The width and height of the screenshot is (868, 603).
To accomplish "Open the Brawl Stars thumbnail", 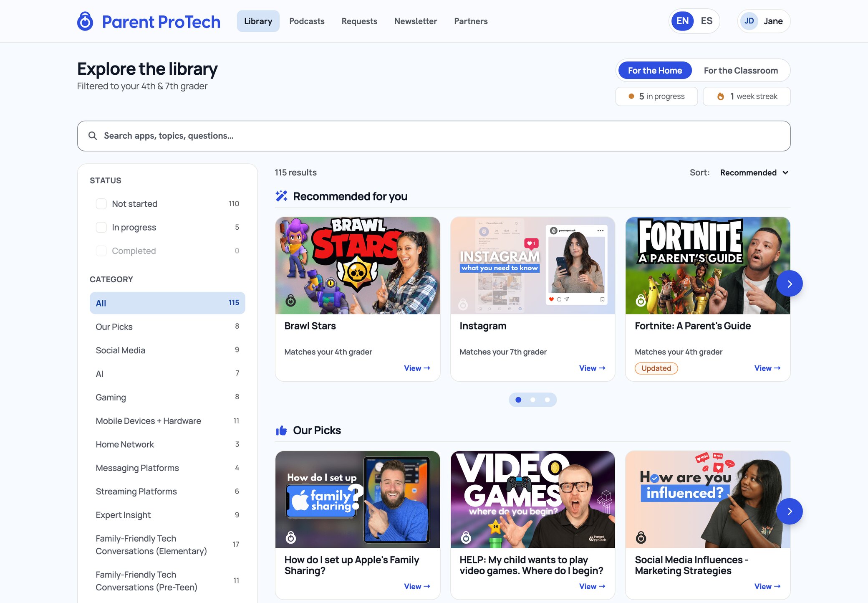I will click(358, 266).
